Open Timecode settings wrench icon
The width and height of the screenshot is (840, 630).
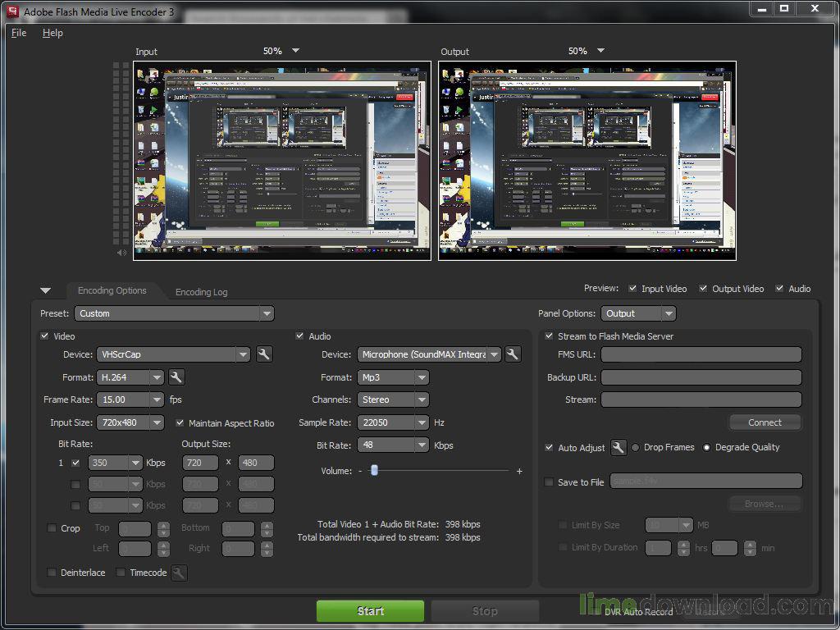[x=179, y=573]
